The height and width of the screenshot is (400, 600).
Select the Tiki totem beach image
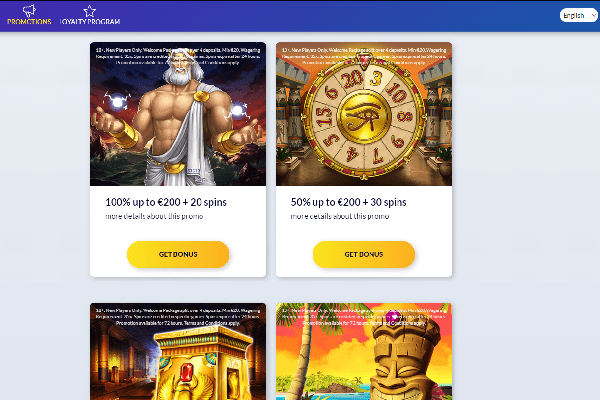[x=364, y=351]
